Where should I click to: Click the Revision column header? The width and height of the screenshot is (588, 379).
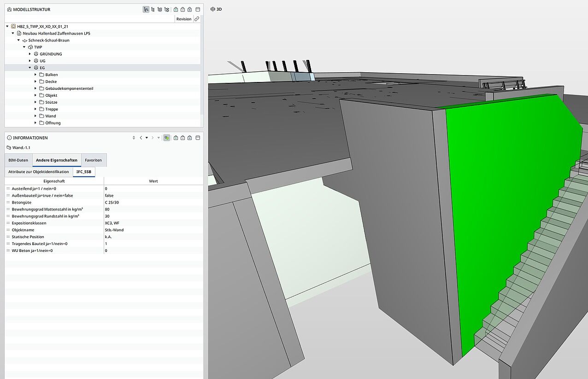183,19
